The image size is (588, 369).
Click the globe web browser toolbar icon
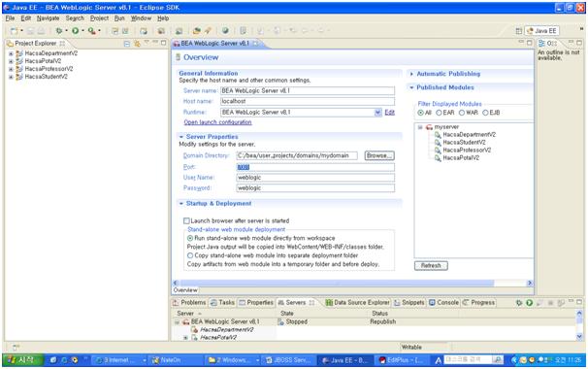point(225,31)
